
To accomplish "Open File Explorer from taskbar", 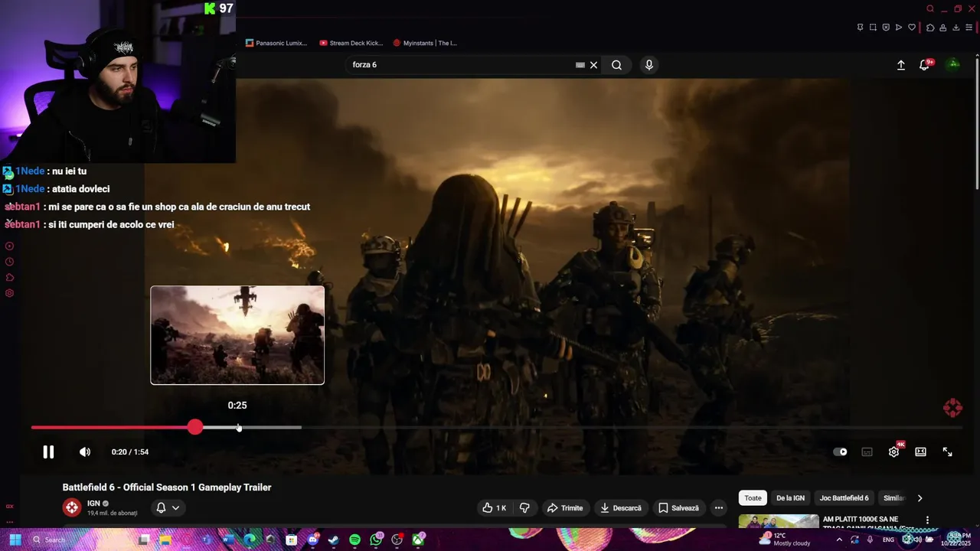I will click(165, 540).
